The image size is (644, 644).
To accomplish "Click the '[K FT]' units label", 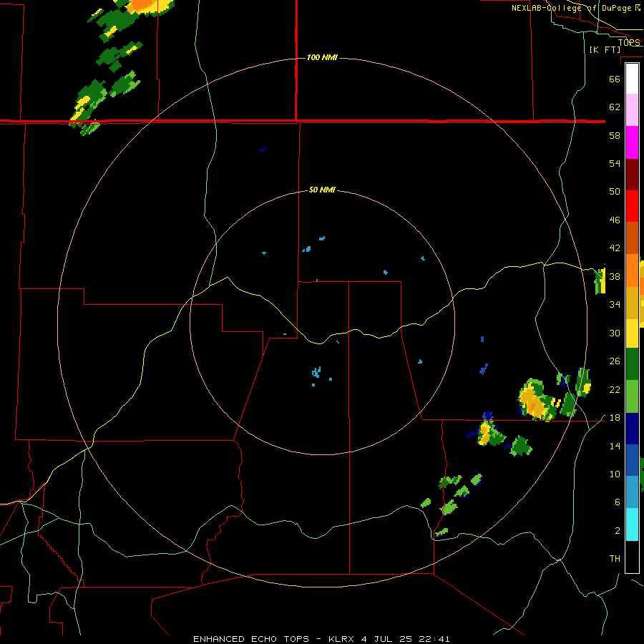I will (605, 49).
